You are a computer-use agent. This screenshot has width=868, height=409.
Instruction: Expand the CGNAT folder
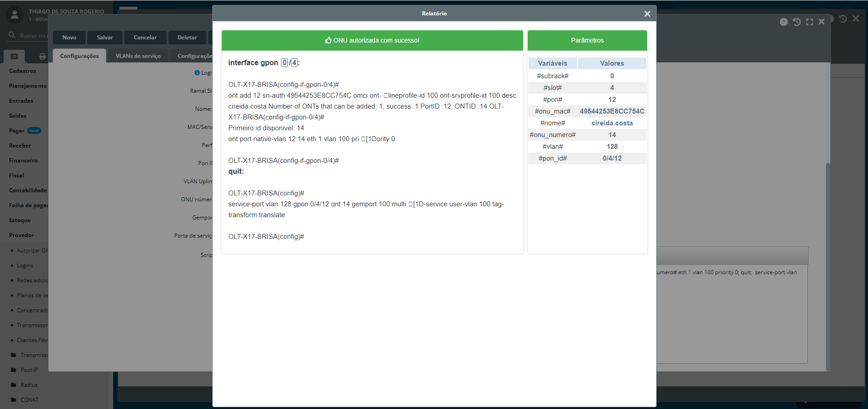pos(29,400)
